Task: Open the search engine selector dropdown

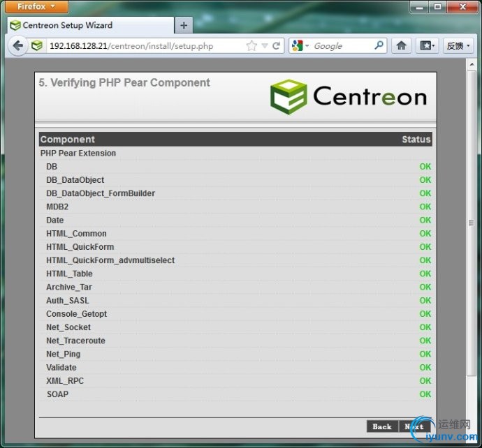Action: 300,46
